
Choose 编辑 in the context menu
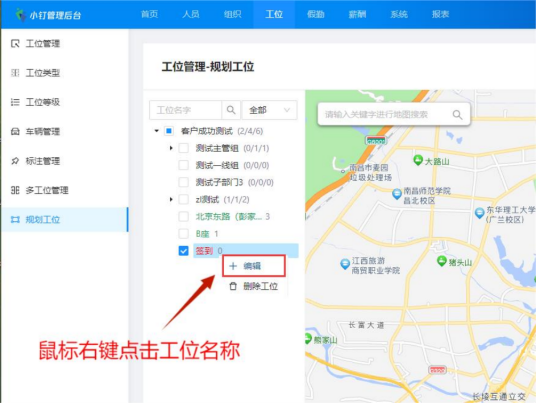[x=253, y=266]
